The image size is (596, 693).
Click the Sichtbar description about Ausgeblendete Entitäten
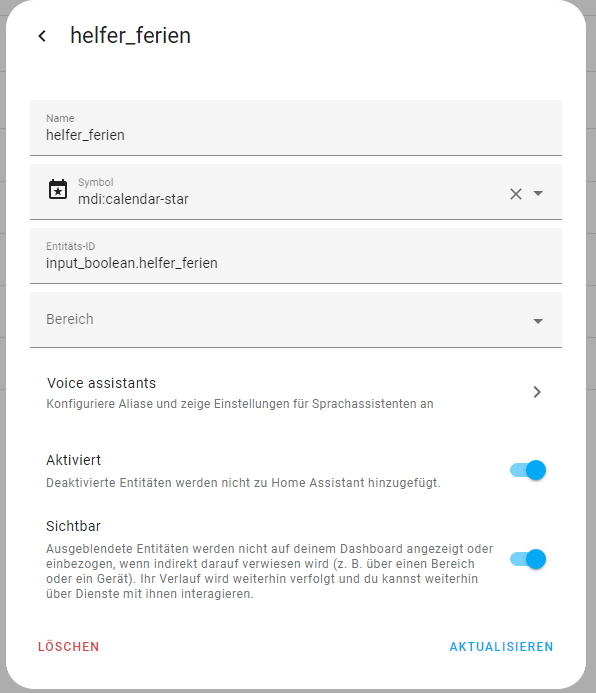point(270,571)
